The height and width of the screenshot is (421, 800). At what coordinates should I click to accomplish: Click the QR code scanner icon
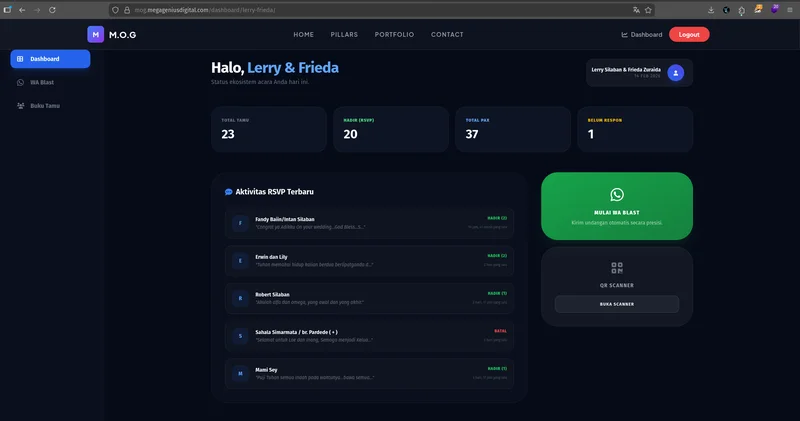pos(617,268)
